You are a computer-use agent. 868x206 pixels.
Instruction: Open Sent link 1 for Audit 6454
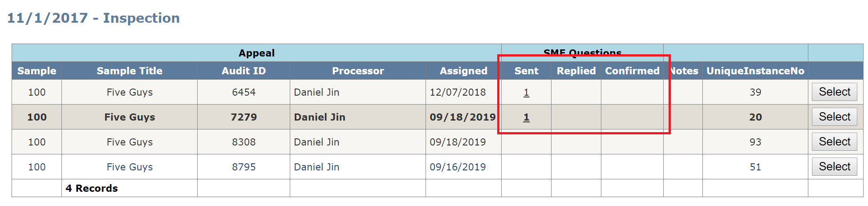pos(526,92)
